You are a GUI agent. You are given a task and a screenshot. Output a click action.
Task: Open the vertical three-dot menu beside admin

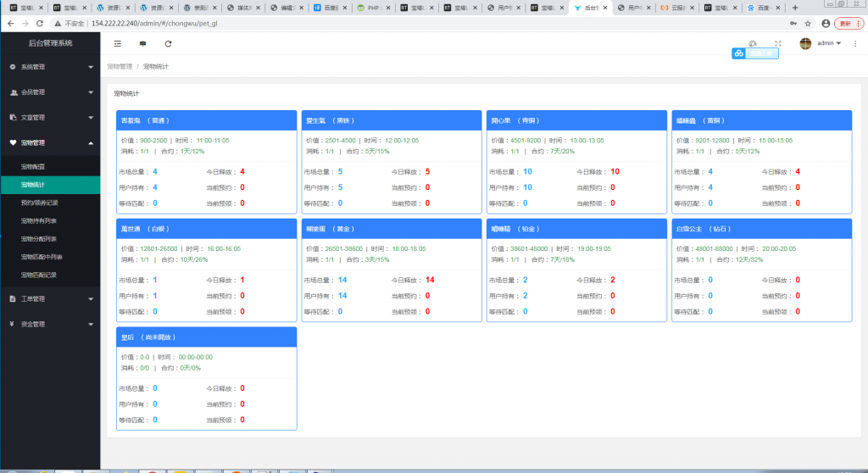(855, 43)
